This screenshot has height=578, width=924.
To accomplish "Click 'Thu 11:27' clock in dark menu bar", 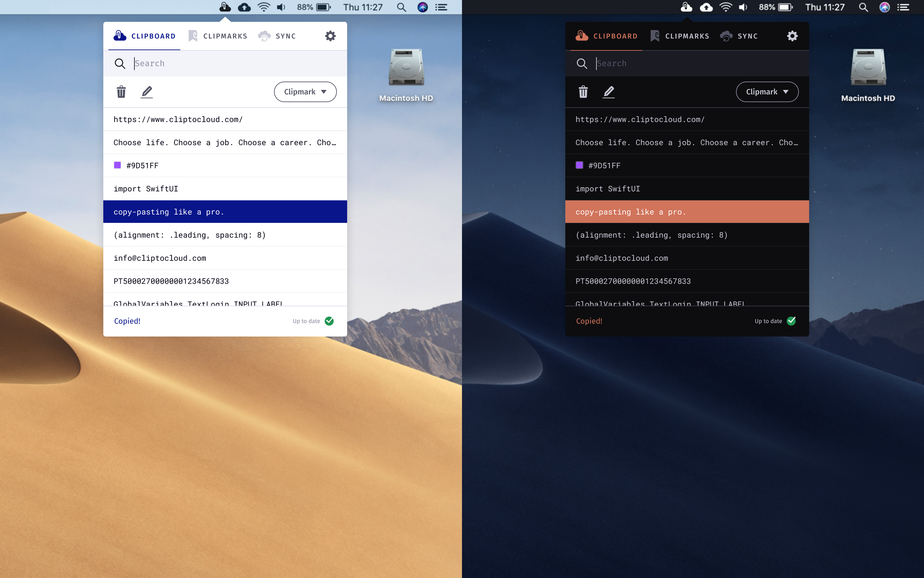I will (825, 7).
